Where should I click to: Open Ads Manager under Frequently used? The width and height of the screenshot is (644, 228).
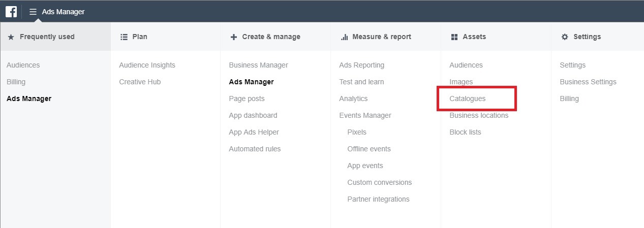pos(29,99)
